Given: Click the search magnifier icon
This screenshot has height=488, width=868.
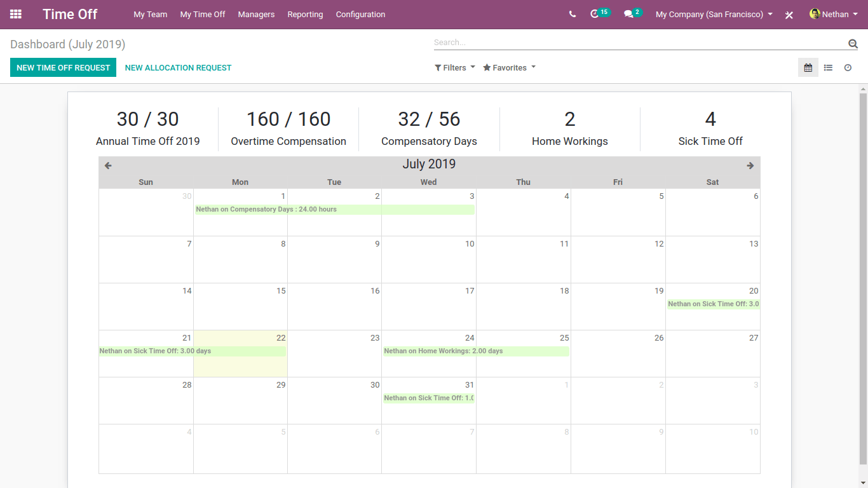Looking at the screenshot, I should point(853,43).
